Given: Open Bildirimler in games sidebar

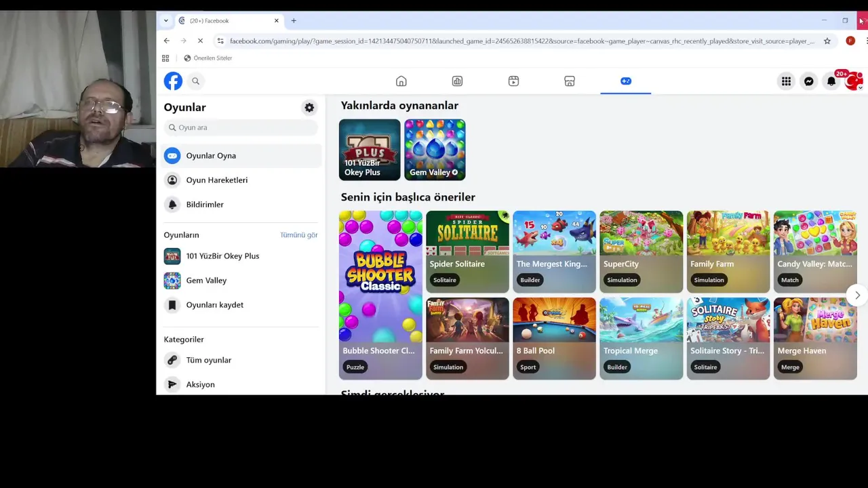Looking at the screenshot, I should click(x=242, y=205).
